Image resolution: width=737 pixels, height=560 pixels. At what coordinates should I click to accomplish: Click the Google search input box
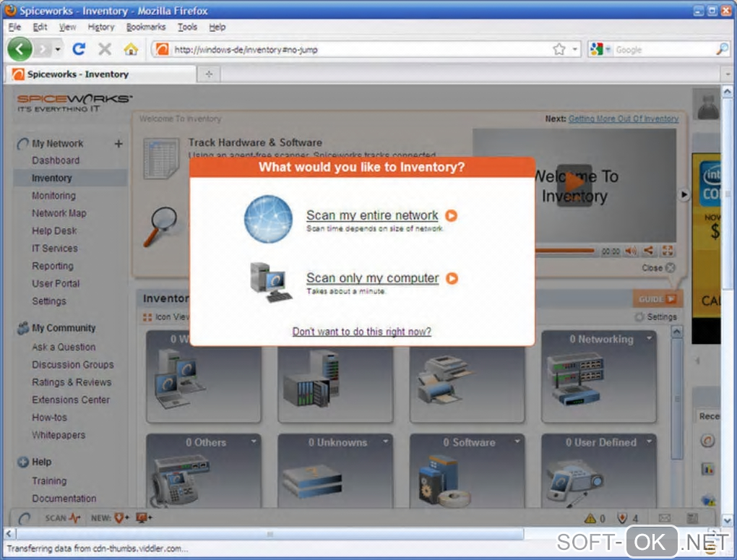[664, 49]
